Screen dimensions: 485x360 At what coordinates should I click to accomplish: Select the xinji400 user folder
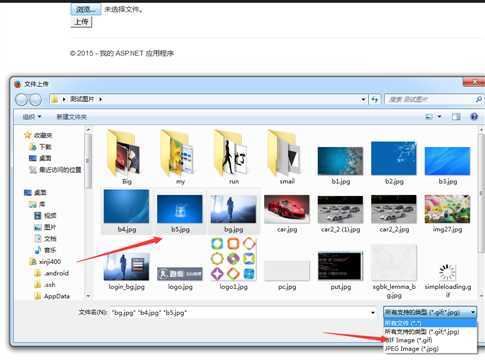point(45,262)
